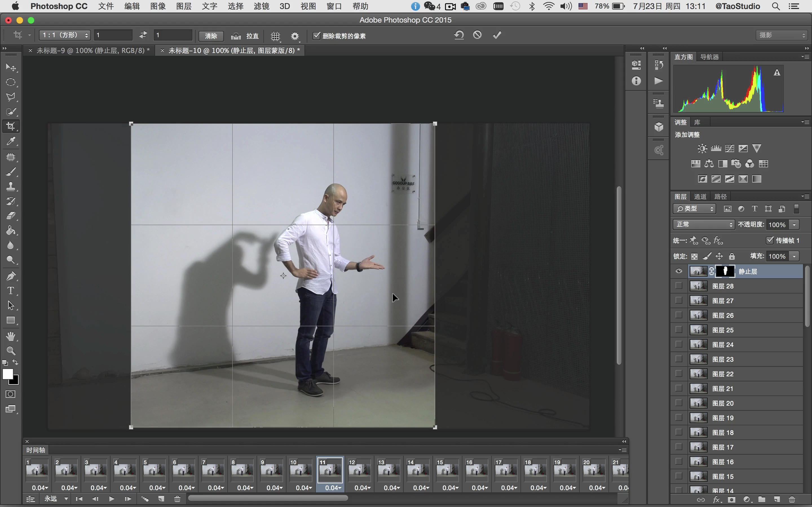Add a Curves adjustment layer
This screenshot has width=812, height=507.
(x=729, y=148)
